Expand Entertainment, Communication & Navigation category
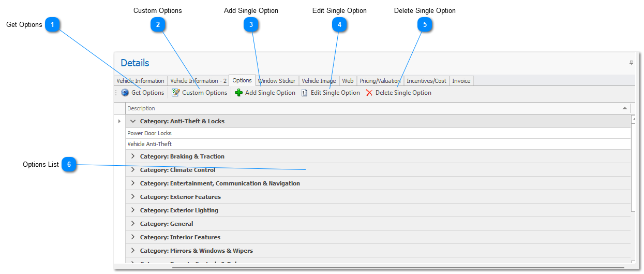This screenshot has width=644, height=274. pyautogui.click(x=132, y=183)
